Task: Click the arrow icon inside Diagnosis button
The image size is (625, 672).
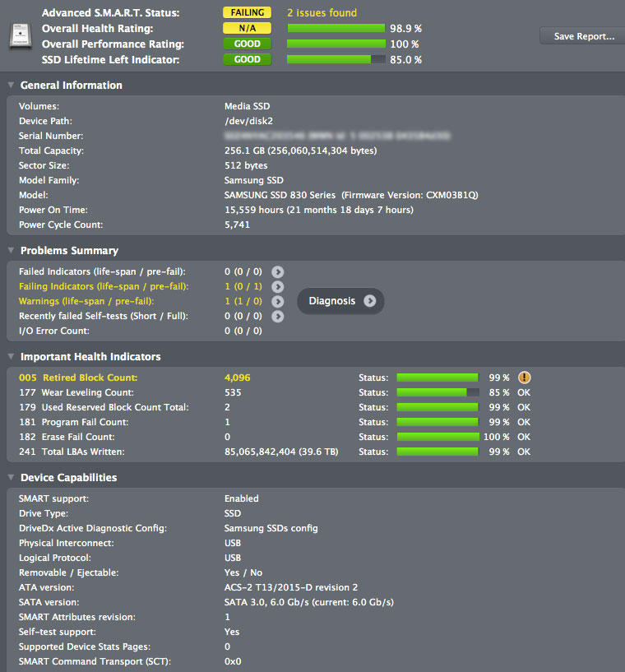Action: click(x=370, y=301)
